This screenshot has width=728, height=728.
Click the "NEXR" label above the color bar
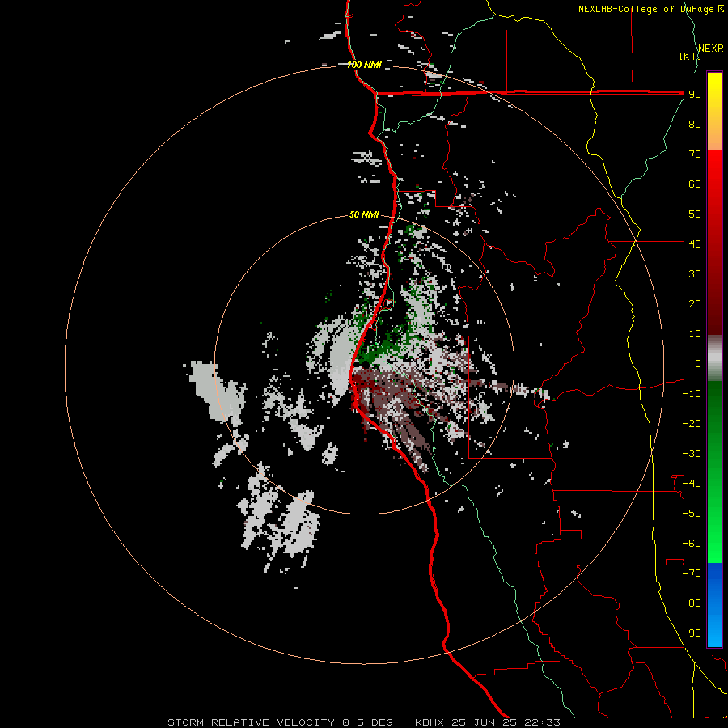tap(711, 49)
